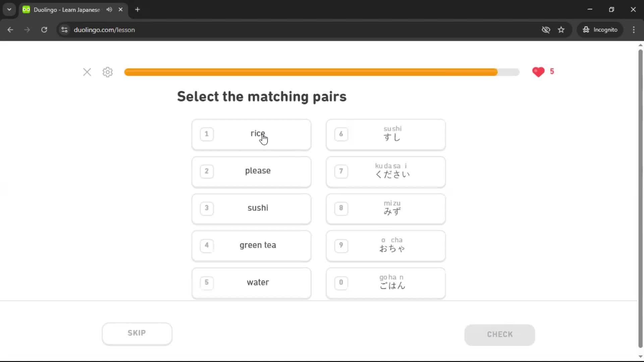Open a new browser tab
The width and height of the screenshot is (644, 362).
coord(138,10)
